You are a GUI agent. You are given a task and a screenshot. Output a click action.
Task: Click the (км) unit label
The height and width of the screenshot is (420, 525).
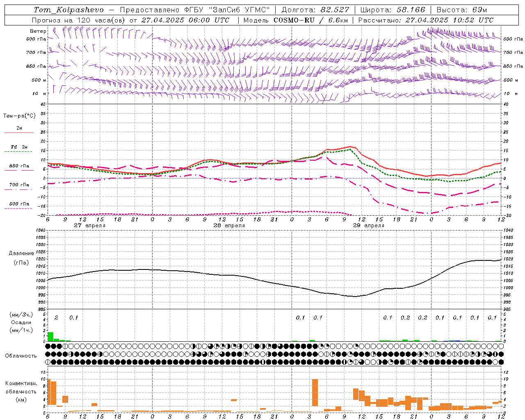[21, 399]
